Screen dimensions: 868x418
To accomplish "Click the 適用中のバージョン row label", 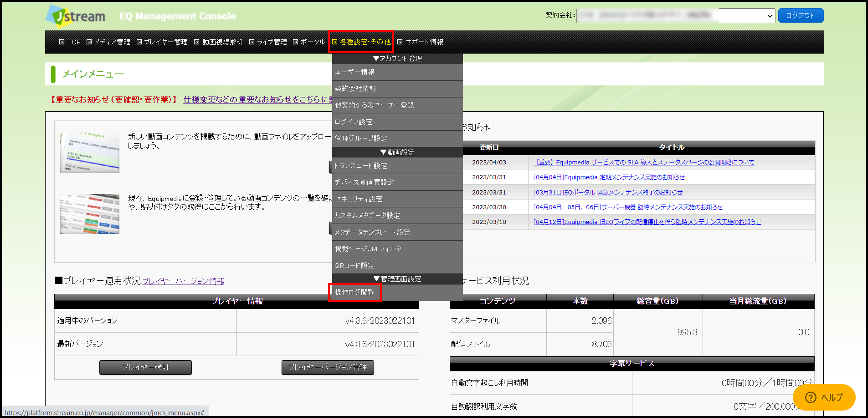I will (x=87, y=320).
